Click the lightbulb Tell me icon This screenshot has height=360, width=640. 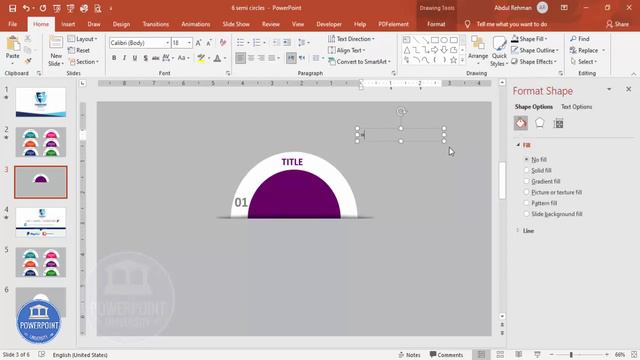click(467, 24)
